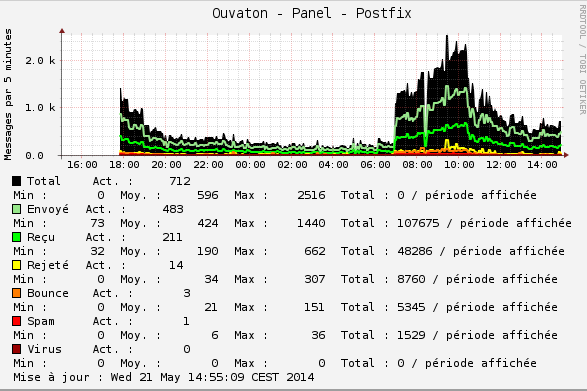Image resolution: width=587 pixels, height=391 pixels.
Task: Click the '16:00' time axis label
Action: pyautogui.click(x=82, y=165)
